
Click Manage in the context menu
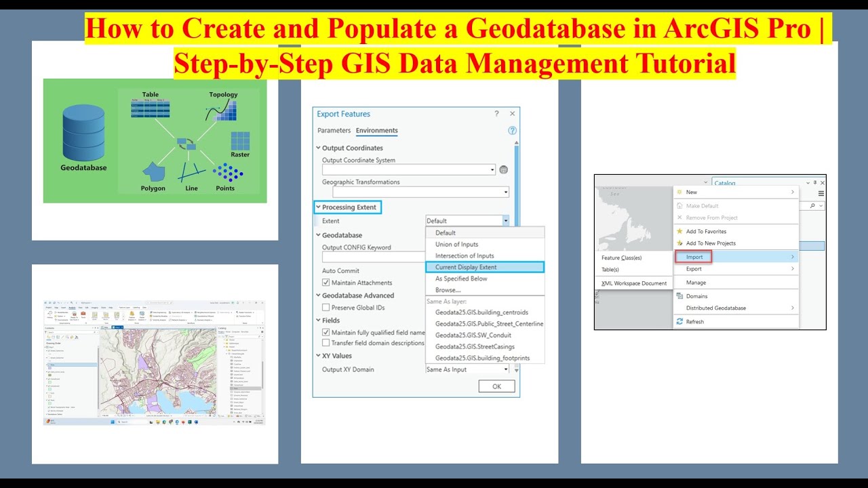736,283
